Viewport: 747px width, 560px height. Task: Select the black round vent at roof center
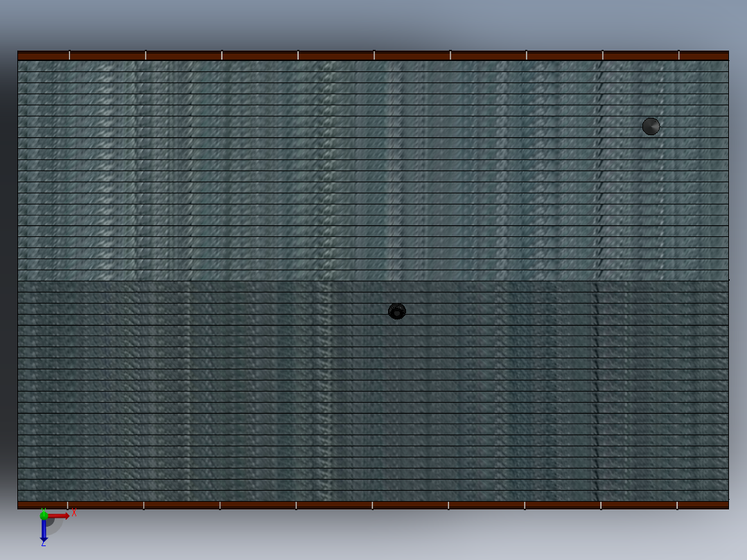tap(397, 312)
